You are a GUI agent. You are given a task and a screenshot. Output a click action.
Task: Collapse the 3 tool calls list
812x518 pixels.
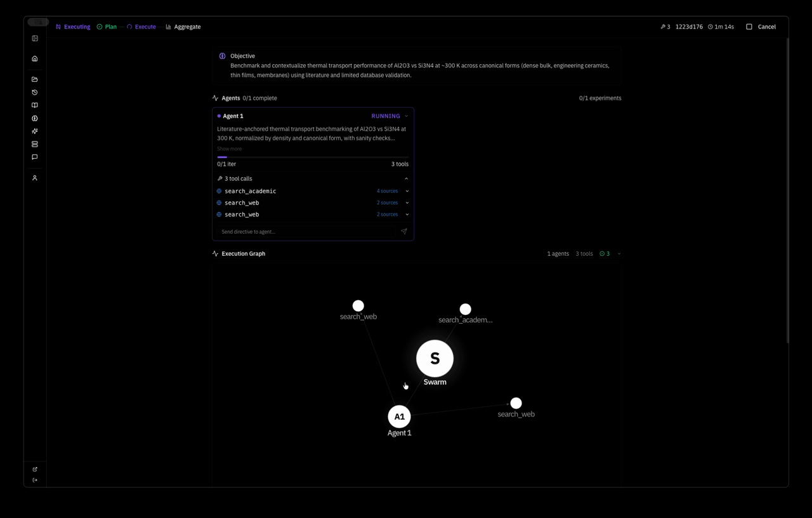pyautogui.click(x=406, y=179)
